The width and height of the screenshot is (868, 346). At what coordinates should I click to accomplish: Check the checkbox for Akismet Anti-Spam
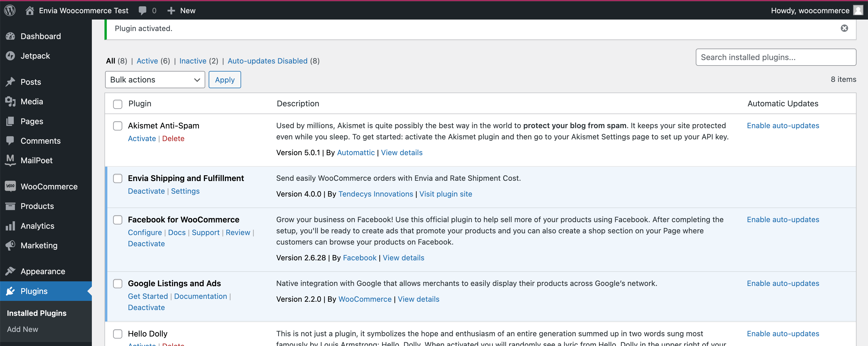pos(118,126)
